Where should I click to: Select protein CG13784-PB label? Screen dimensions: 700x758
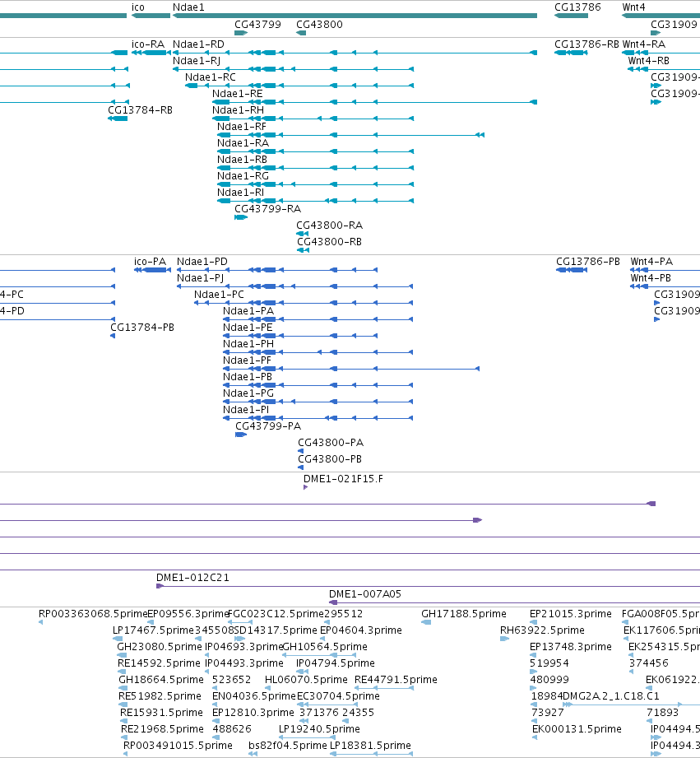point(142,328)
